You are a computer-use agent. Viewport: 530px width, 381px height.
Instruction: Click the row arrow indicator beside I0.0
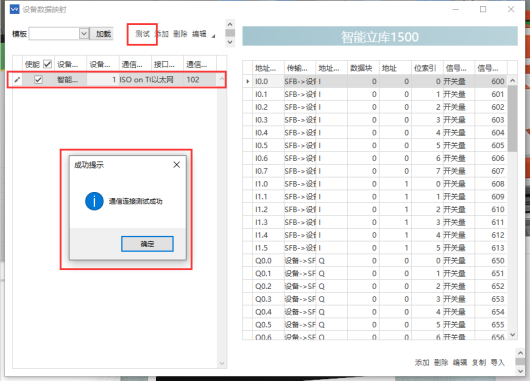[x=248, y=81]
